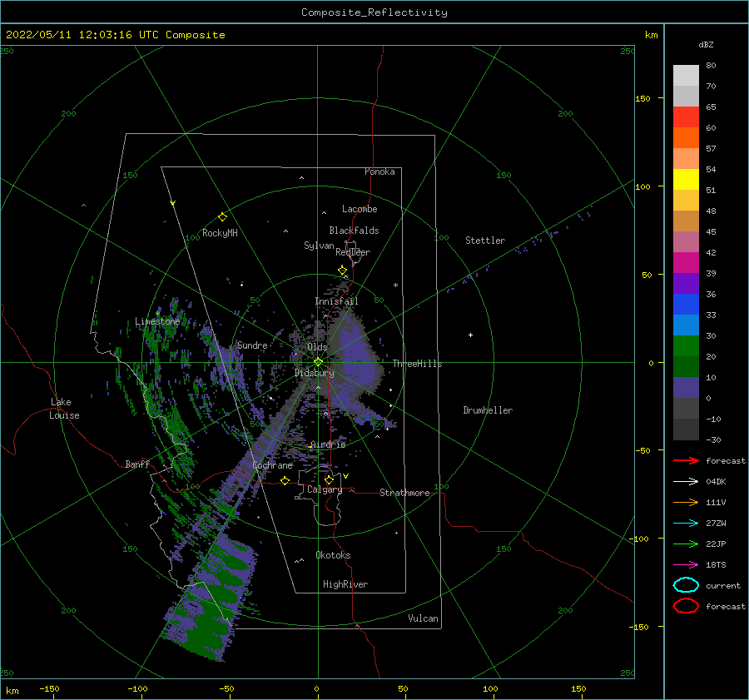The image size is (749, 700).
Task: Select the orange 111V arrow legend entry
Action: point(686,502)
